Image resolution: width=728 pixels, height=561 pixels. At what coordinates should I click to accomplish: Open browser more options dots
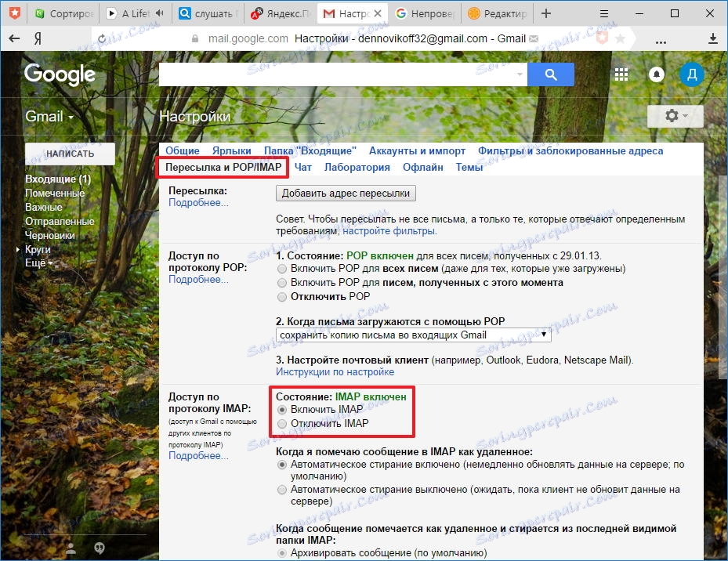[x=661, y=42]
